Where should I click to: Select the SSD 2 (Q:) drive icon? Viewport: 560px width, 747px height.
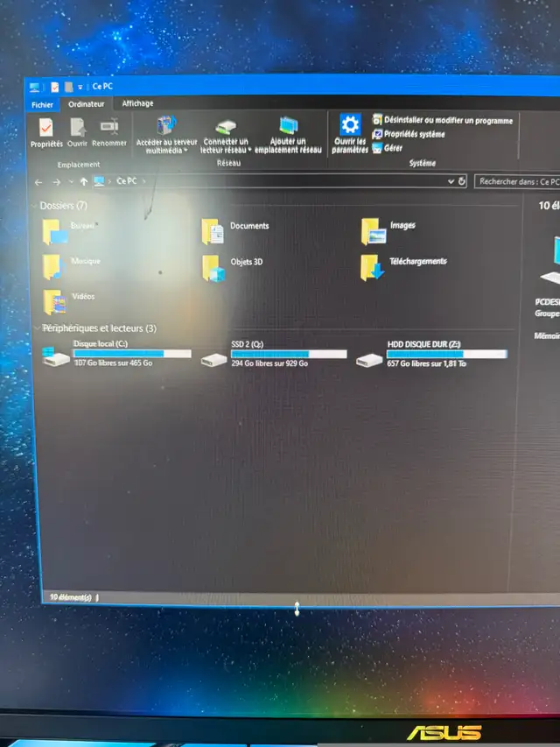tap(213, 358)
